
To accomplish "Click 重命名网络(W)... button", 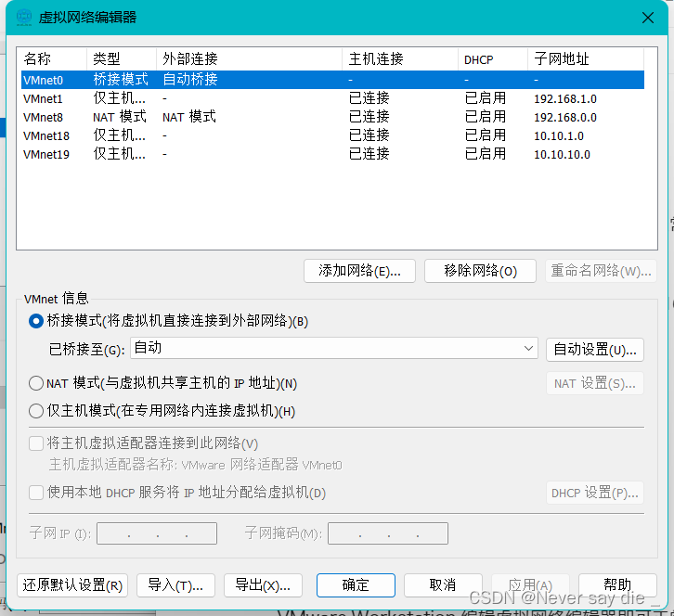I will click(601, 271).
